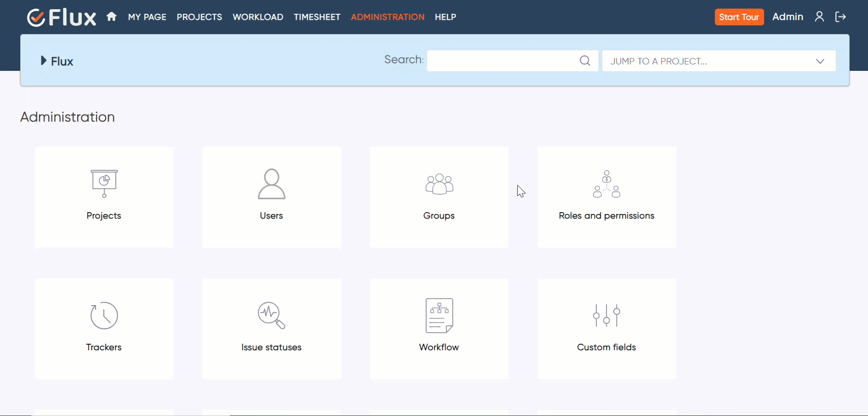Screen dimensions: 868x416
Task: Open the Users silhouette icon
Action: (272, 184)
